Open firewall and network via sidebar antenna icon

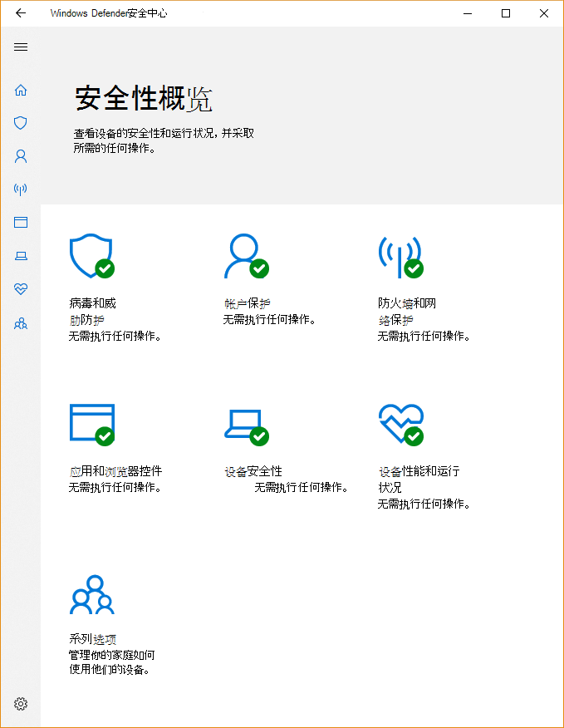point(21,189)
